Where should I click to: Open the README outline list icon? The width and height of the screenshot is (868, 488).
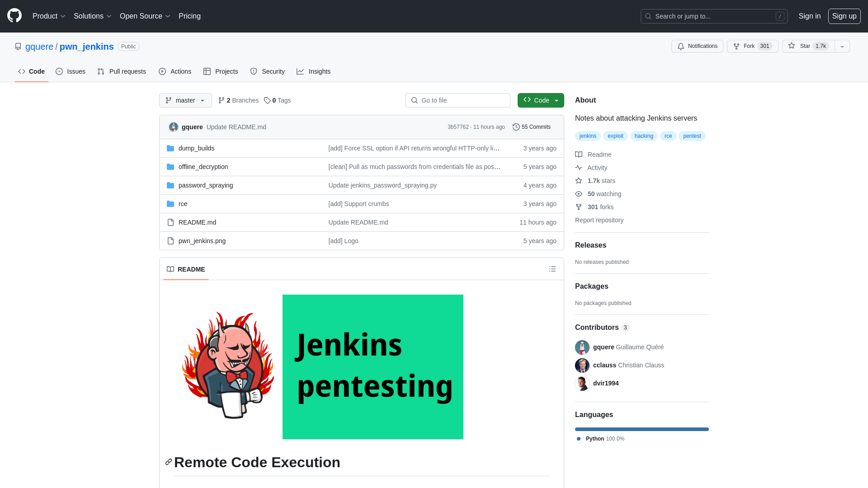552,269
